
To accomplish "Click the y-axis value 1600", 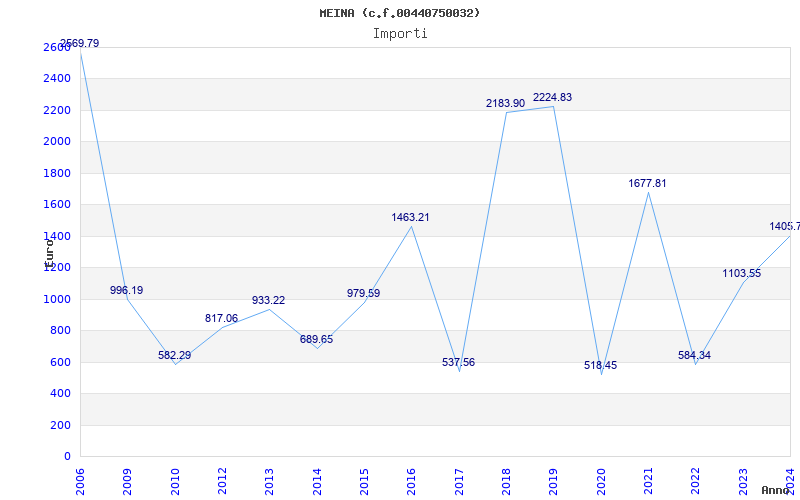I will pyautogui.click(x=57, y=205).
